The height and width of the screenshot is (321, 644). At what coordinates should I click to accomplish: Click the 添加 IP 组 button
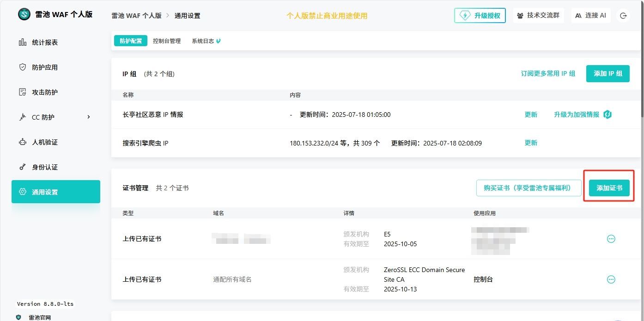[608, 74]
